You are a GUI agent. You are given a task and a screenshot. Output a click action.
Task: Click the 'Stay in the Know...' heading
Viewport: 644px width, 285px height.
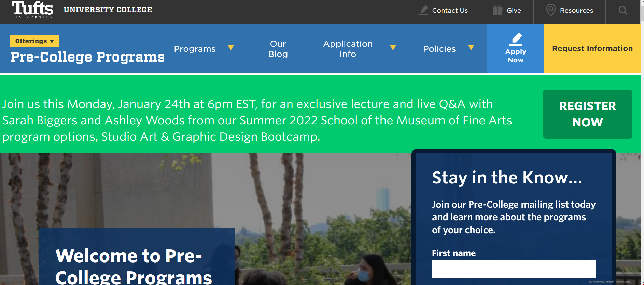pos(507,178)
